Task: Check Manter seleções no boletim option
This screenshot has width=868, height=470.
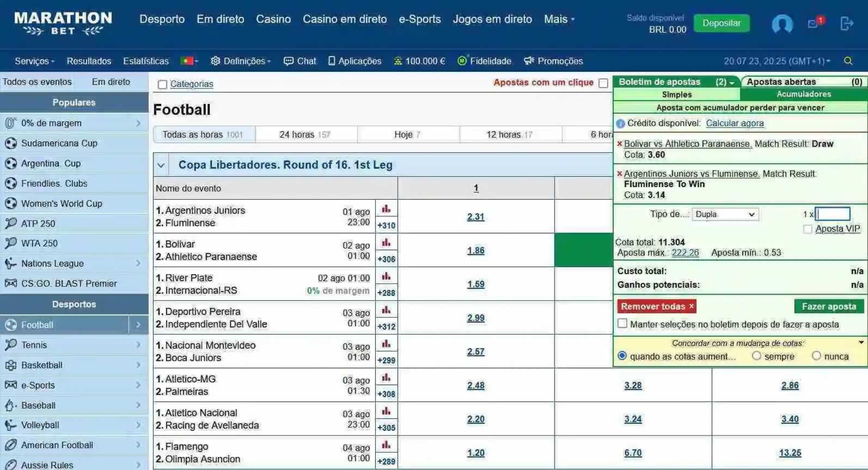Action: point(622,324)
